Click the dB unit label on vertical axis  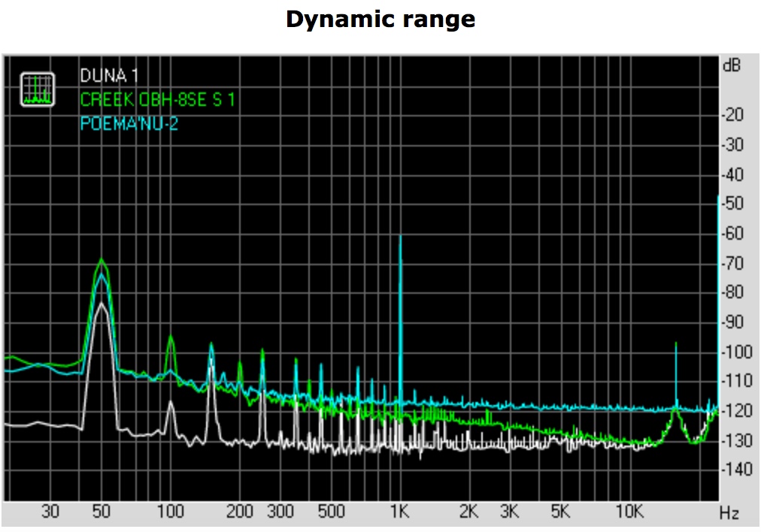pyautogui.click(x=731, y=66)
